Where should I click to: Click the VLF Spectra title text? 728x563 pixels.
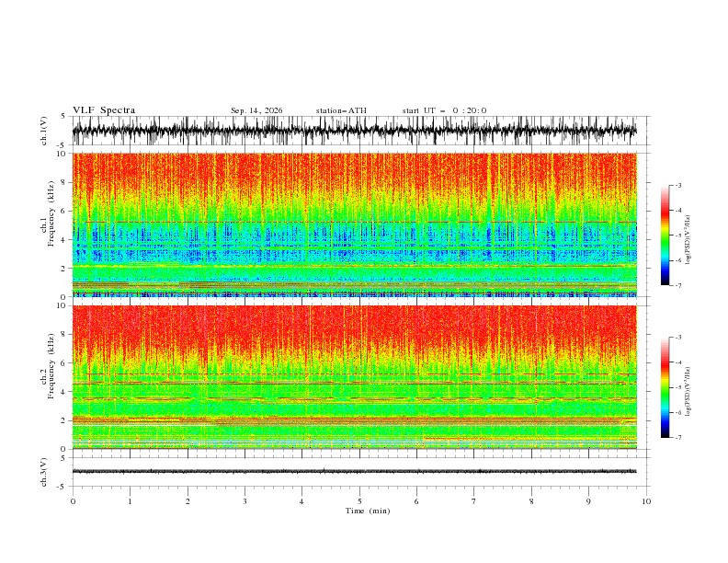(104, 110)
